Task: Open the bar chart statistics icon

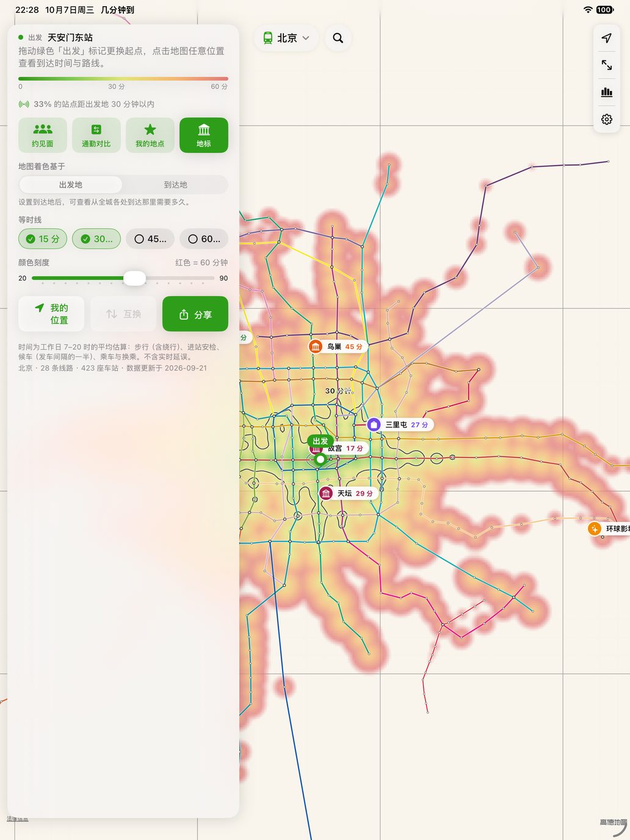Action: (x=607, y=92)
